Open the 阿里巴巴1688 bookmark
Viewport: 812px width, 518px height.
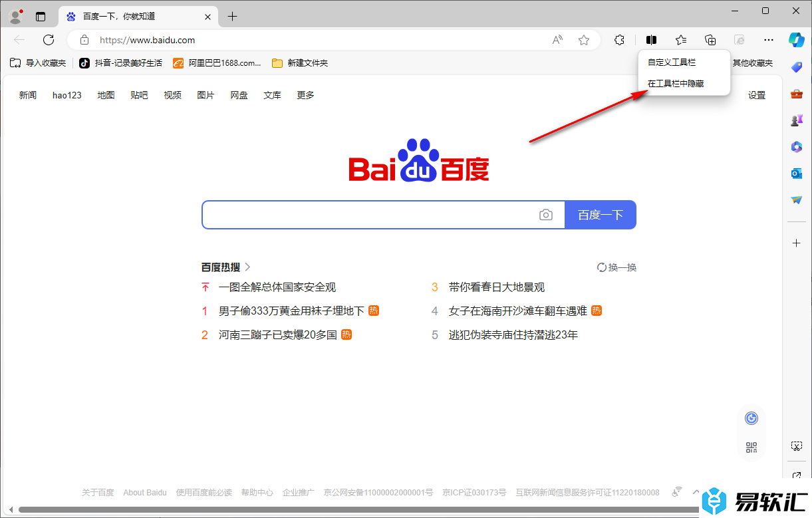217,63
